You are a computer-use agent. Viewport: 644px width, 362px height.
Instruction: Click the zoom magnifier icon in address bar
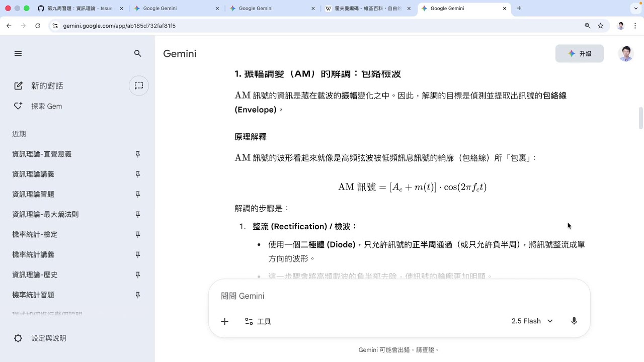(x=587, y=26)
